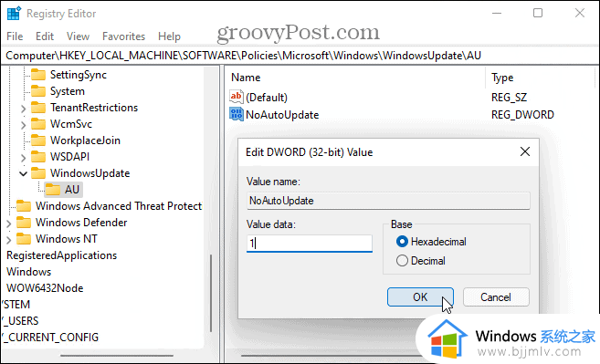This screenshot has width=600, height=364.
Task: Expand the Windows NT key
Action: pos(9,240)
